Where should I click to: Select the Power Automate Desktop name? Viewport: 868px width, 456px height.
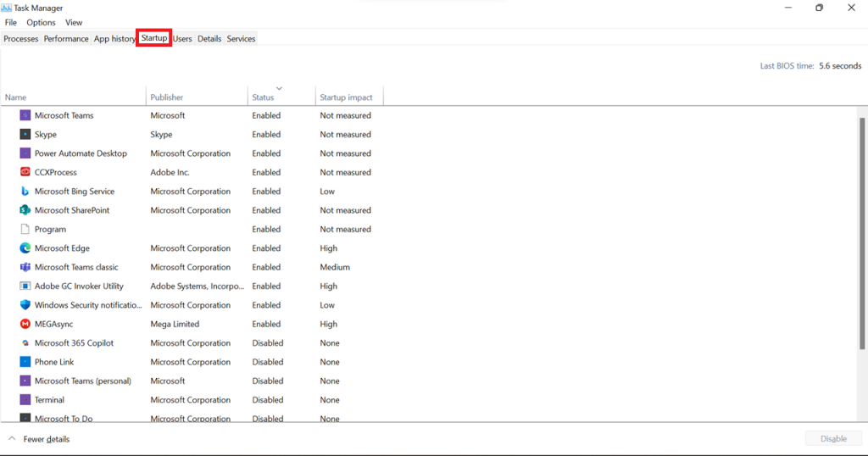click(x=81, y=153)
